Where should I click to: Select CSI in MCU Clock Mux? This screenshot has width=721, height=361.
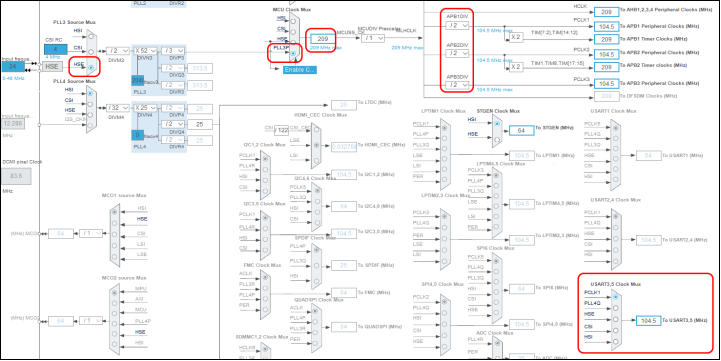click(293, 32)
